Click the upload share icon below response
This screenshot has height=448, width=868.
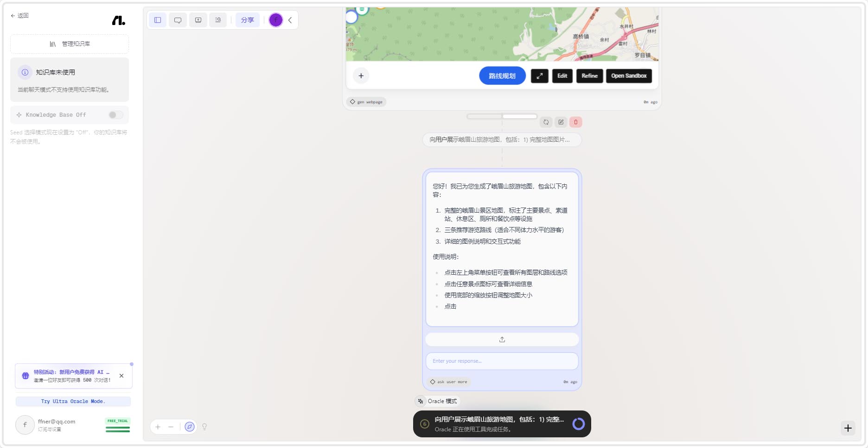click(502, 340)
